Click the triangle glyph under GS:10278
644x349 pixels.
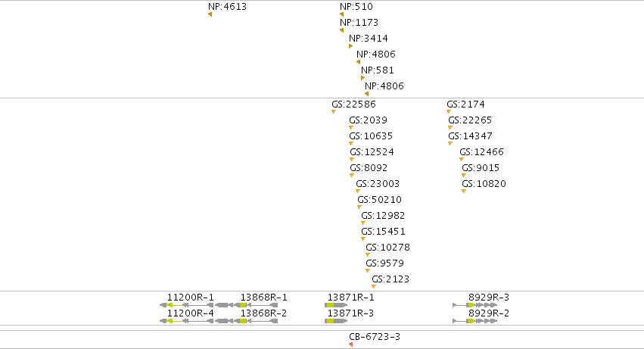pos(368,255)
